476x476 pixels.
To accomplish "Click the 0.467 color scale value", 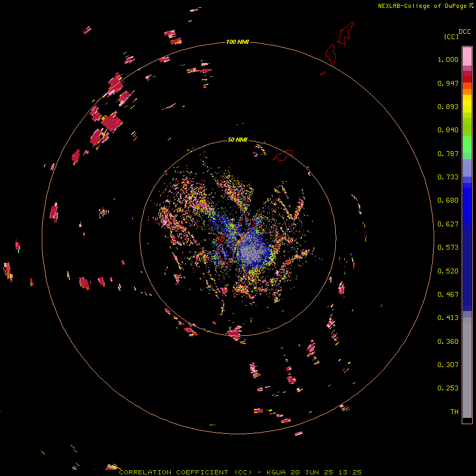I will point(448,295).
